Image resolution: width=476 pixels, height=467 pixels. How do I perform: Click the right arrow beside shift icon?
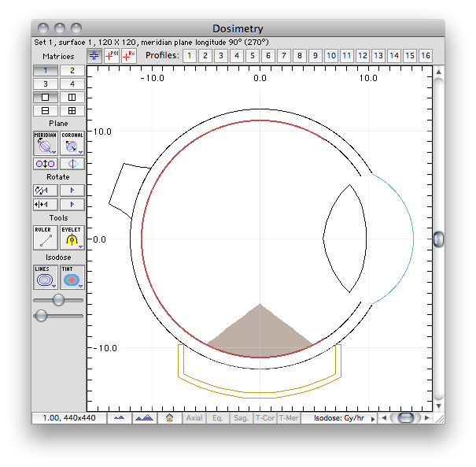pyautogui.click(x=72, y=205)
